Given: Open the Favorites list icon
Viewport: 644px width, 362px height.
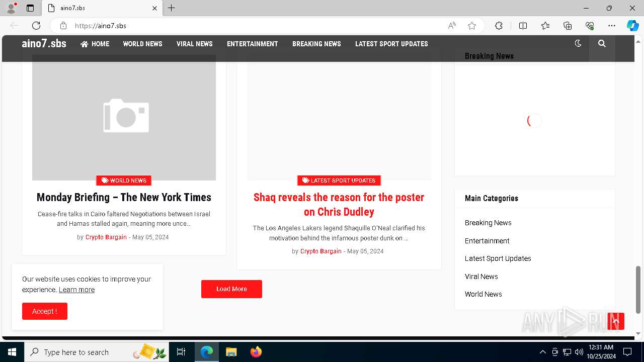Looking at the screenshot, I should pyautogui.click(x=545, y=26).
